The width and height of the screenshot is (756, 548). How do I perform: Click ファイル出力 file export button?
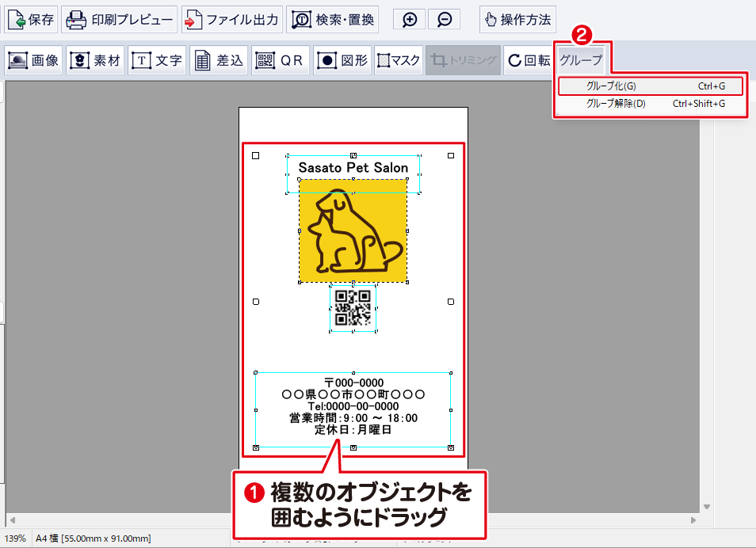tap(232, 20)
